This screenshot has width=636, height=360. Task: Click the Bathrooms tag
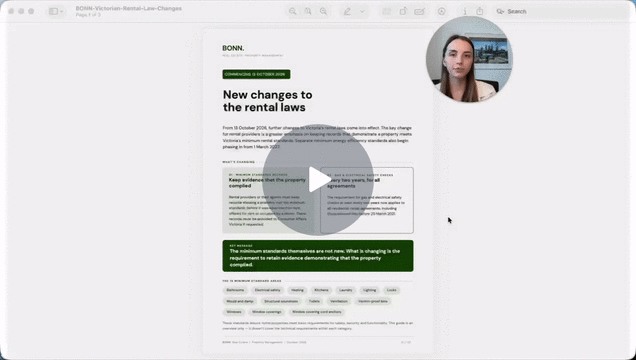pyautogui.click(x=235, y=290)
